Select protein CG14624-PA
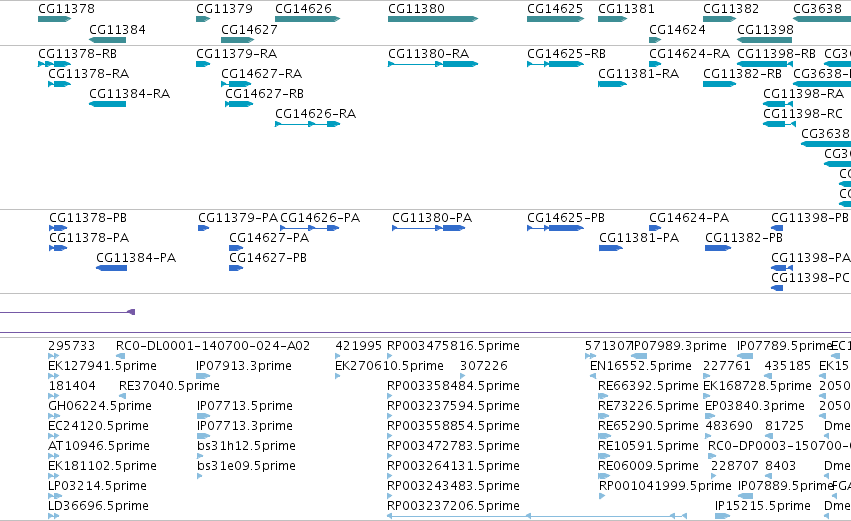This screenshot has height=521, width=851. pyautogui.click(x=689, y=218)
